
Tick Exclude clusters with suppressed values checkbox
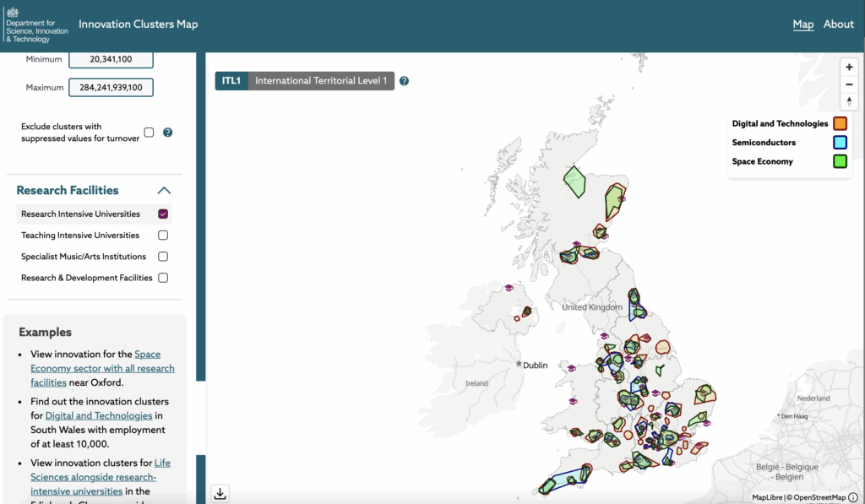click(149, 133)
